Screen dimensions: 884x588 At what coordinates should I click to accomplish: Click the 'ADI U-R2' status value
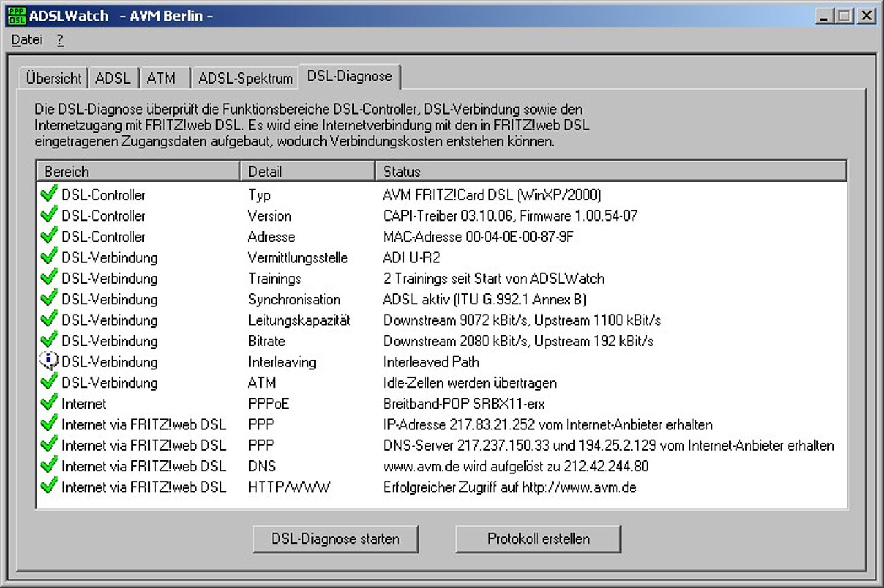412,257
